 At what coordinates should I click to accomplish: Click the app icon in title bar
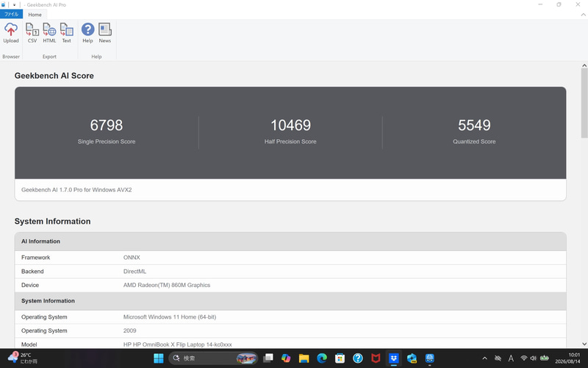coord(4,5)
